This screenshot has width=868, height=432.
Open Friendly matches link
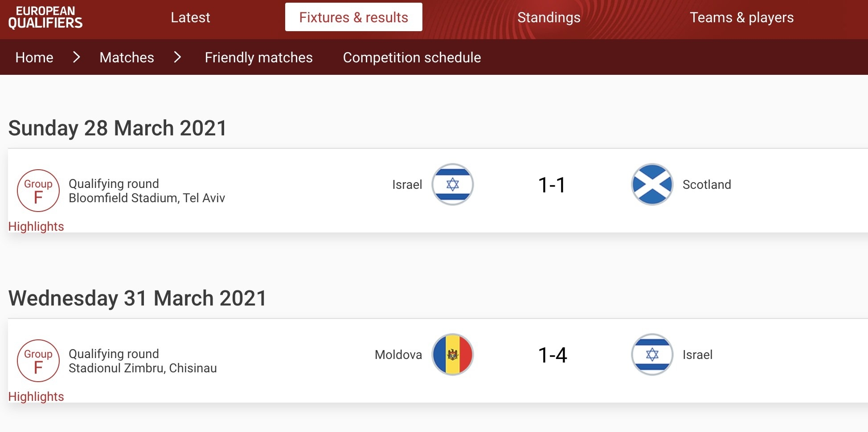point(259,57)
